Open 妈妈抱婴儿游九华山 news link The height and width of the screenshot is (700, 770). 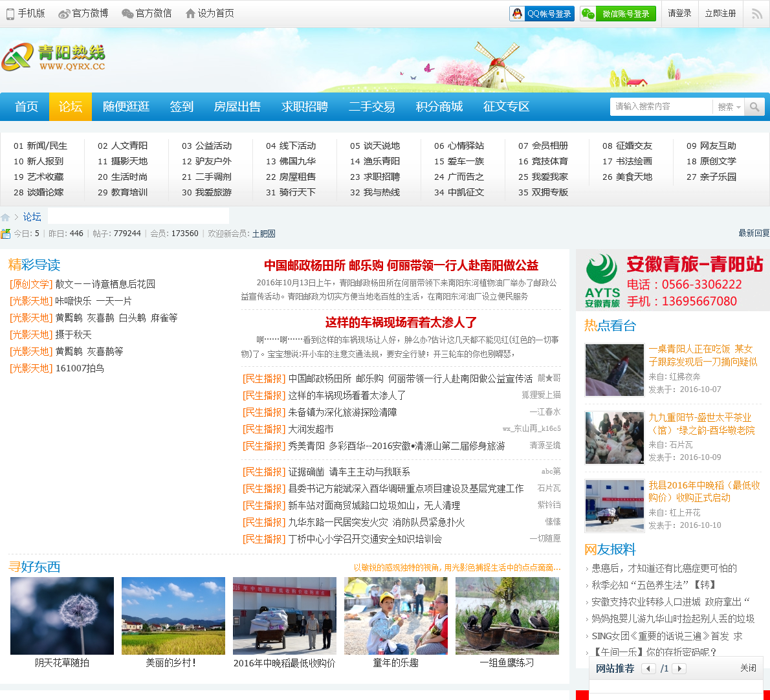pos(673,619)
